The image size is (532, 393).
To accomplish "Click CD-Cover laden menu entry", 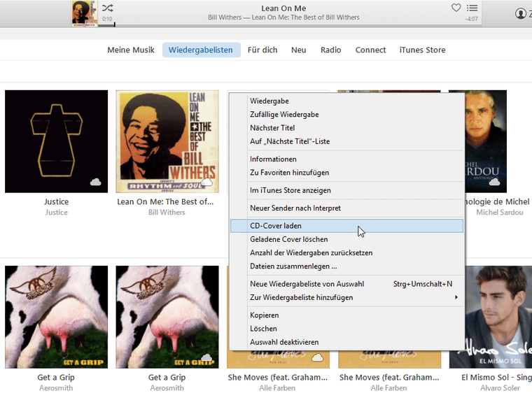I will tap(346, 226).
